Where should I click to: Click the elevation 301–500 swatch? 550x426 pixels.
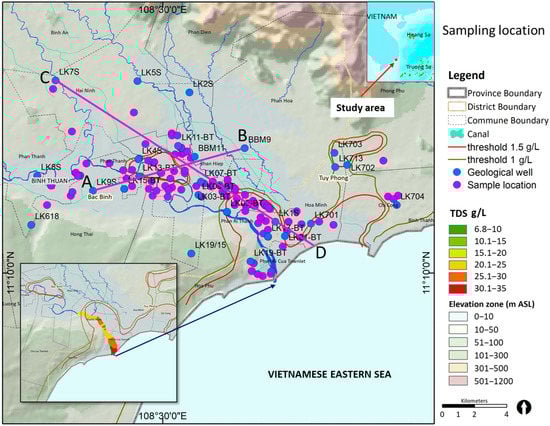[x=458, y=368]
